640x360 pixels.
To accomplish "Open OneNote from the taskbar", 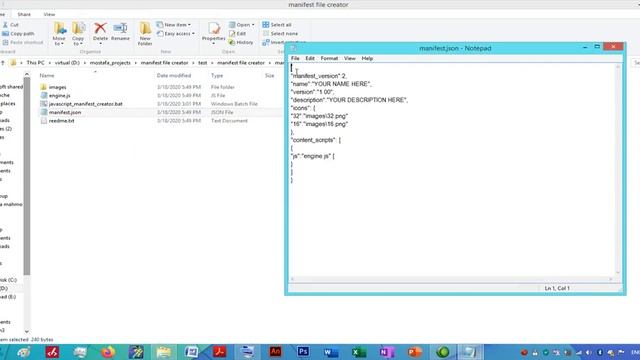I will (x=387, y=352).
